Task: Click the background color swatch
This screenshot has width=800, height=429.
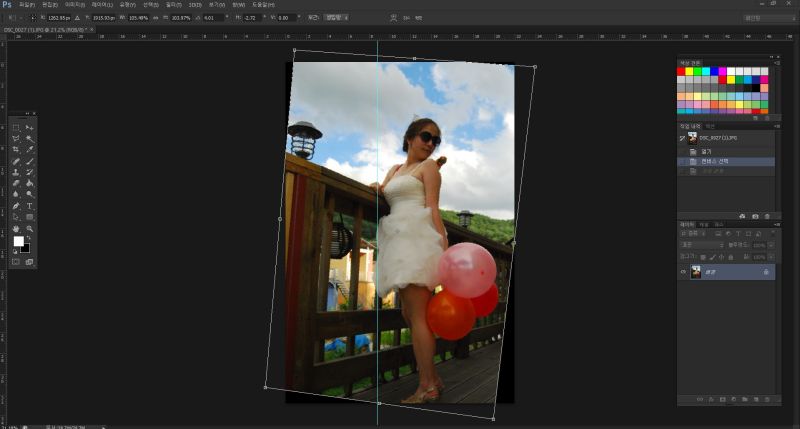Action: 27,250
